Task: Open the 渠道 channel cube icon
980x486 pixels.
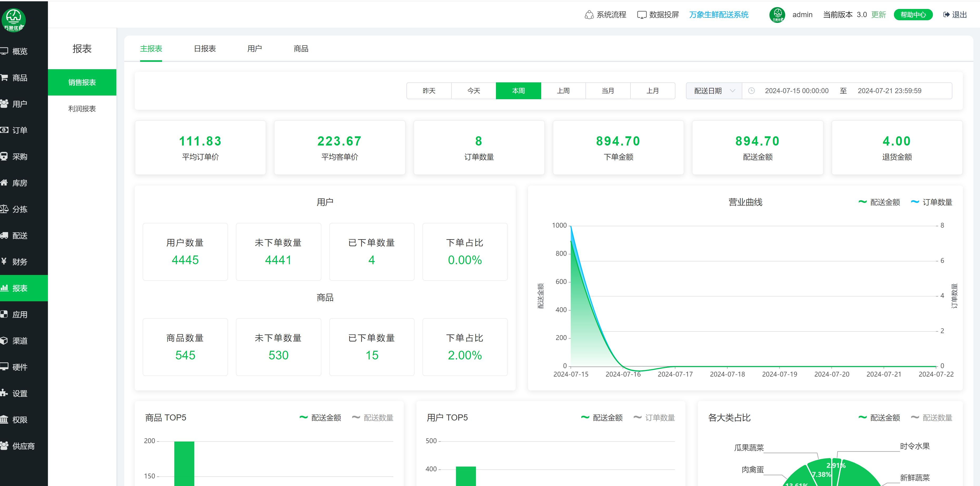Action: (x=4, y=341)
